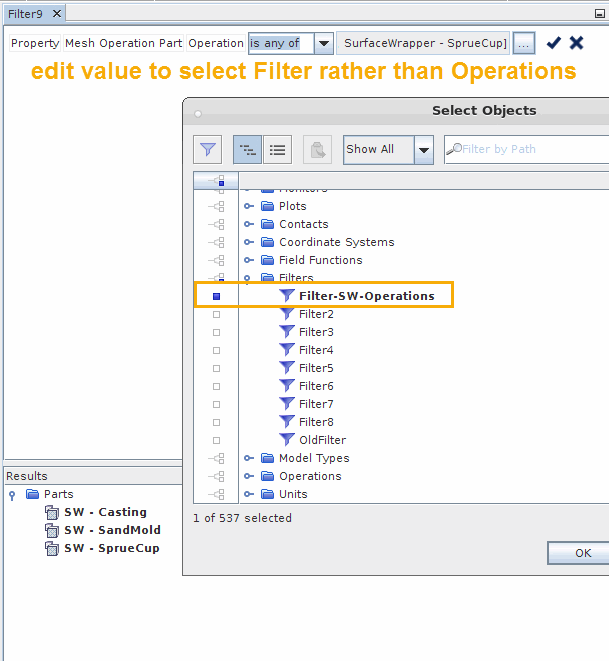This screenshot has width=610, height=661.
Task: Check the Filter4 checkbox
Action: tap(216, 350)
